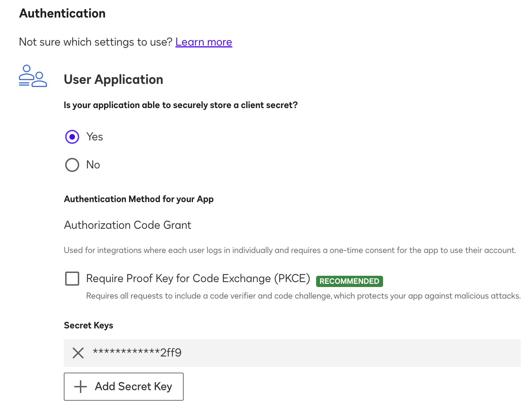Image resolution: width=532 pixels, height=407 pixels.
Task: Click the Authorization Code Grant label
Action: (x=127, y=225)
